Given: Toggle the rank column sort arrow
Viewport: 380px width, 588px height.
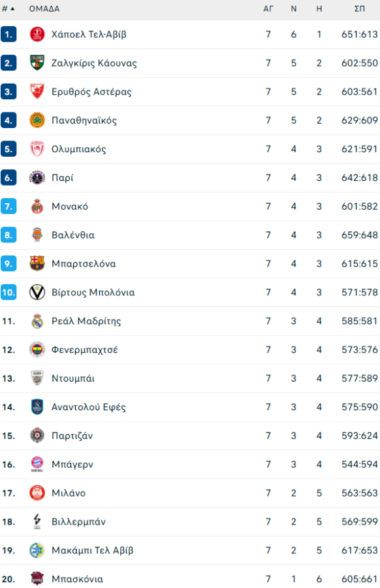Looking at the screenshot, I should pyautogui.click(x=13, y=9).
